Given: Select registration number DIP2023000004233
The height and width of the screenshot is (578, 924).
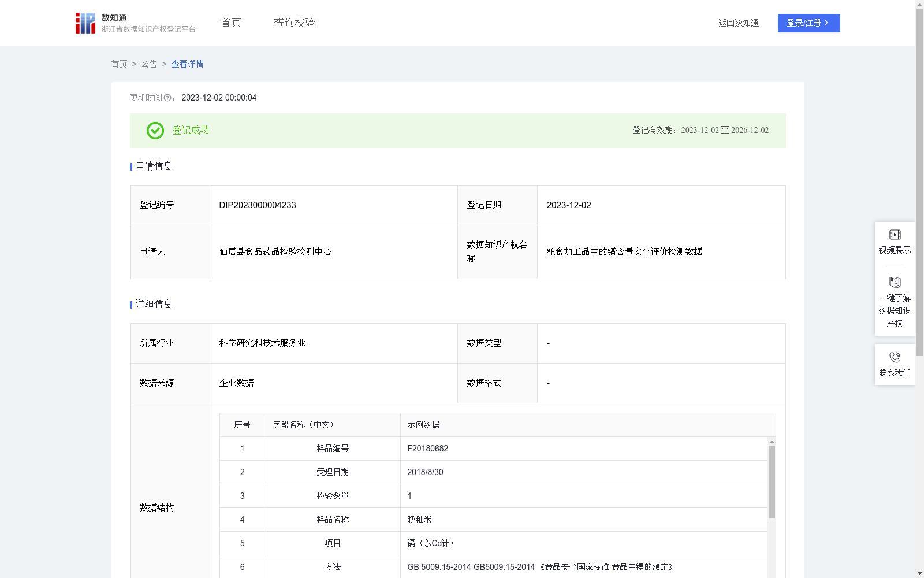Looking at the screenshot, I should pos(258,205).
